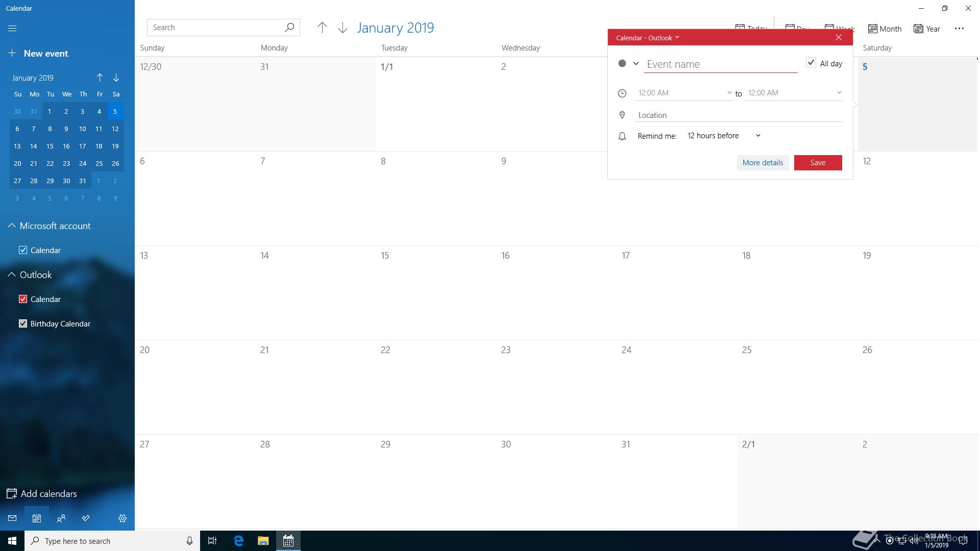The height and width of the screenshot is (551, 980).
Task: Click Add calendars
Action: pos(41,493)
